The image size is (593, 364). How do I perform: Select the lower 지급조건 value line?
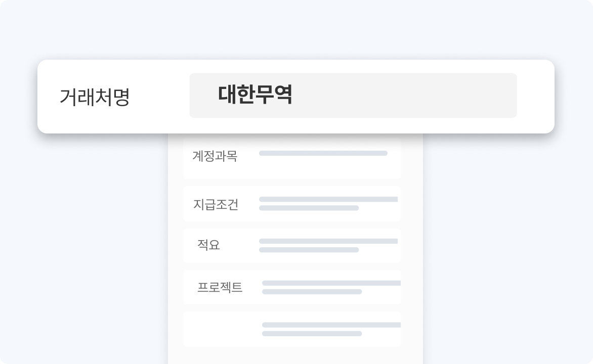pyautogui.click(x=309, y=208)
